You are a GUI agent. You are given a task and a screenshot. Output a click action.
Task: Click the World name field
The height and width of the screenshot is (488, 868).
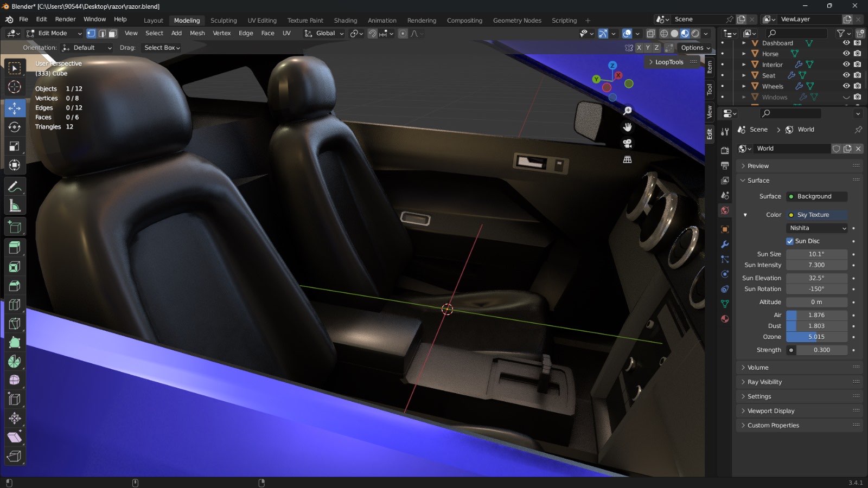[x=792, y=149]
